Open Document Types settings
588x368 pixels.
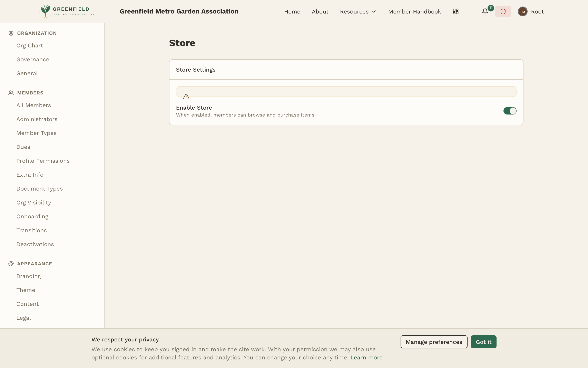pos(40,189)
